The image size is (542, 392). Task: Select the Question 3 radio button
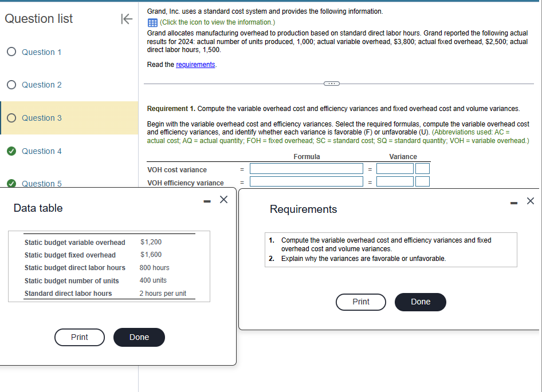[x=11, y=118]
